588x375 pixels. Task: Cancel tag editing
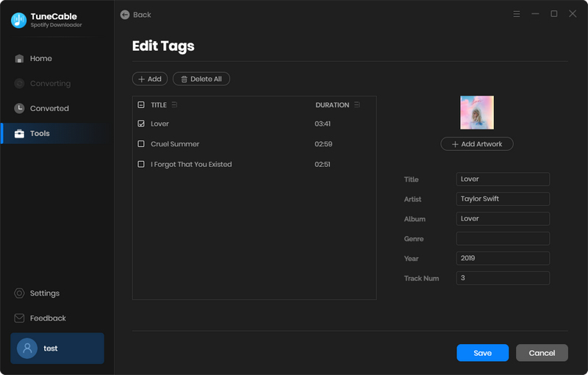click(542, 353)
